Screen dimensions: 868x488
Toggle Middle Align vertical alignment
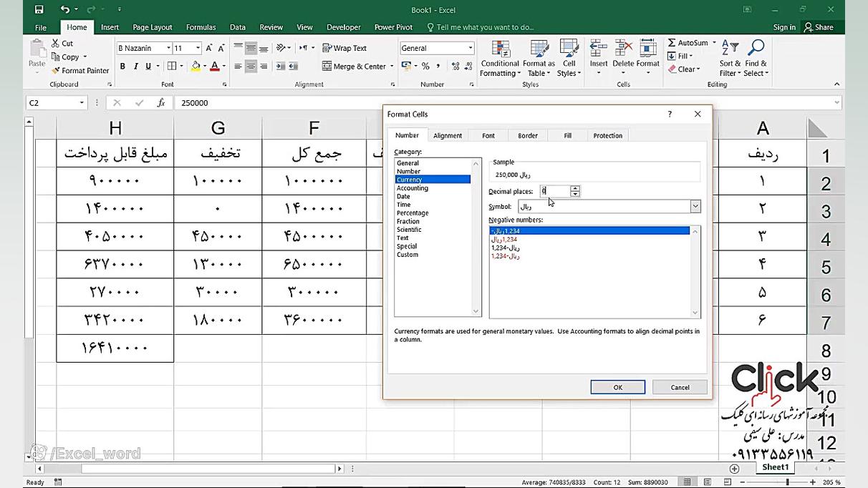[x=251, y=48]
